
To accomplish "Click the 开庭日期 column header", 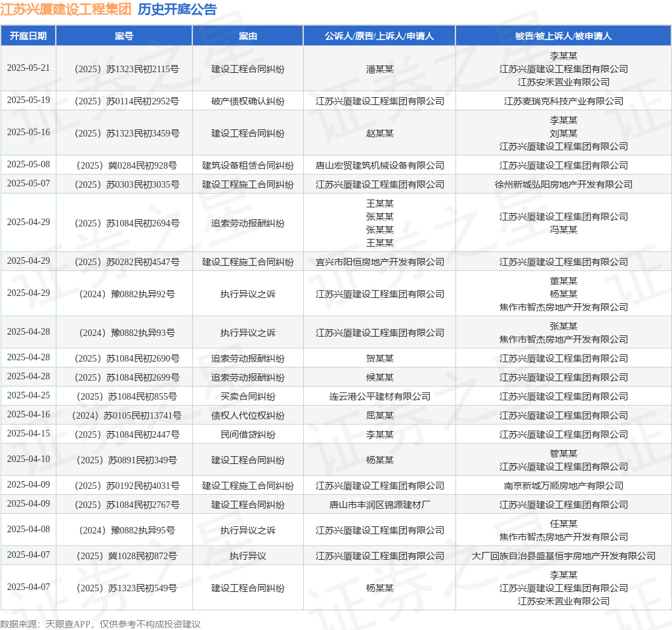I will 28,36.
